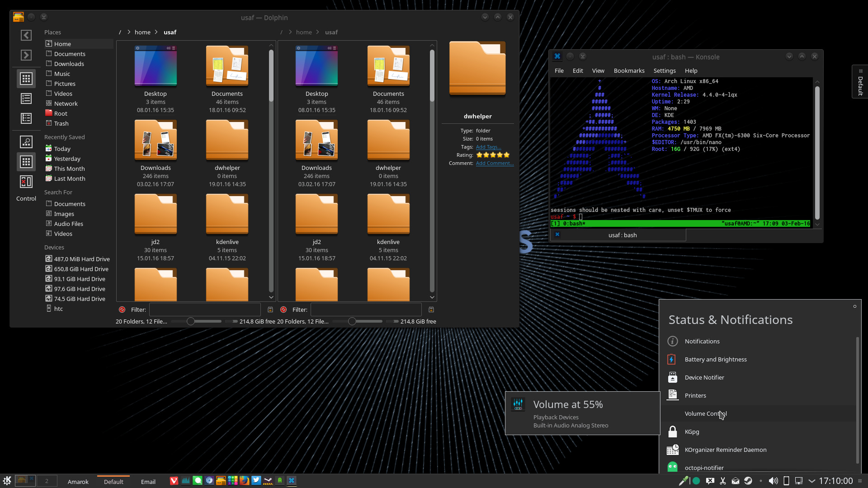Click the digital clock in the panel
The image size is (868, 488).
click(835, 481)
